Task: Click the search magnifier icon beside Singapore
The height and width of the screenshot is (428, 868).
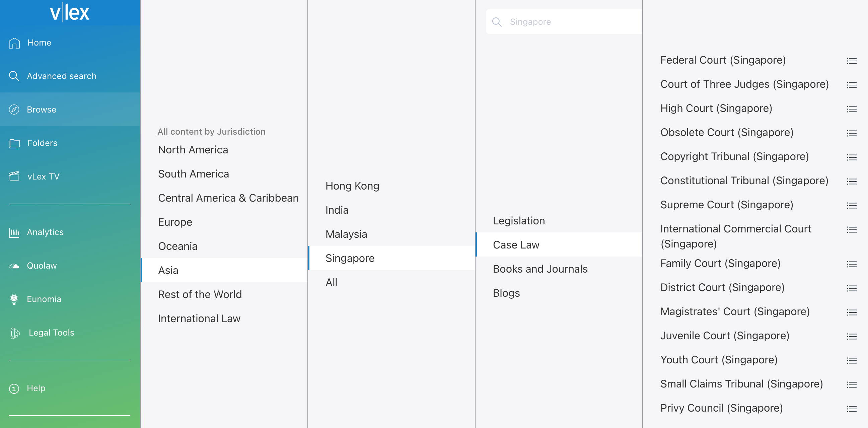Action: [497, 22]
